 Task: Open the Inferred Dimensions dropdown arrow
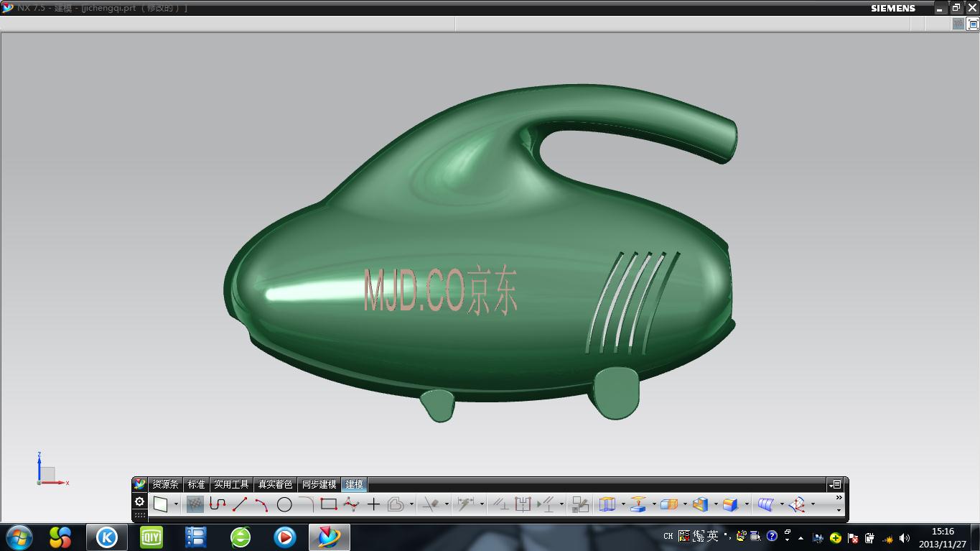pyautogui.click(x=482, y=504)
